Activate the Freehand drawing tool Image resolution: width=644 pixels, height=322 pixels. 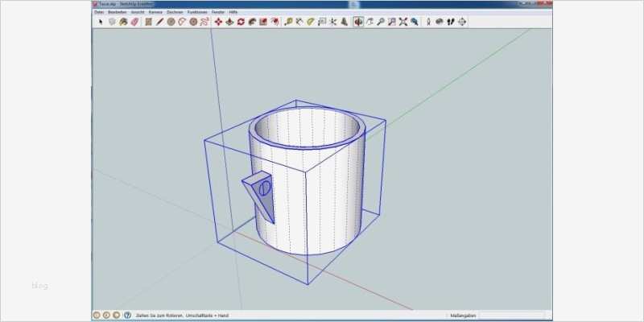[x=204, y=22]
